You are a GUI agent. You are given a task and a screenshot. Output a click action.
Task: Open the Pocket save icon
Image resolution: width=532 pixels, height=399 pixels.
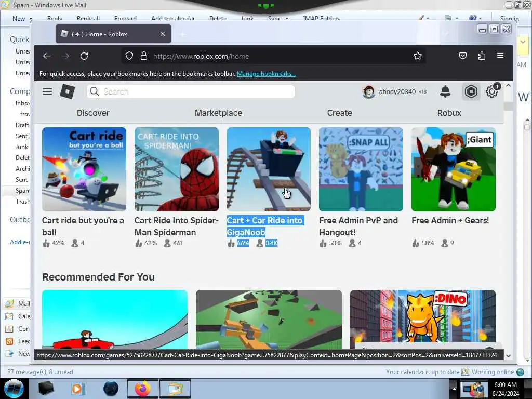[x=463, y=56]
